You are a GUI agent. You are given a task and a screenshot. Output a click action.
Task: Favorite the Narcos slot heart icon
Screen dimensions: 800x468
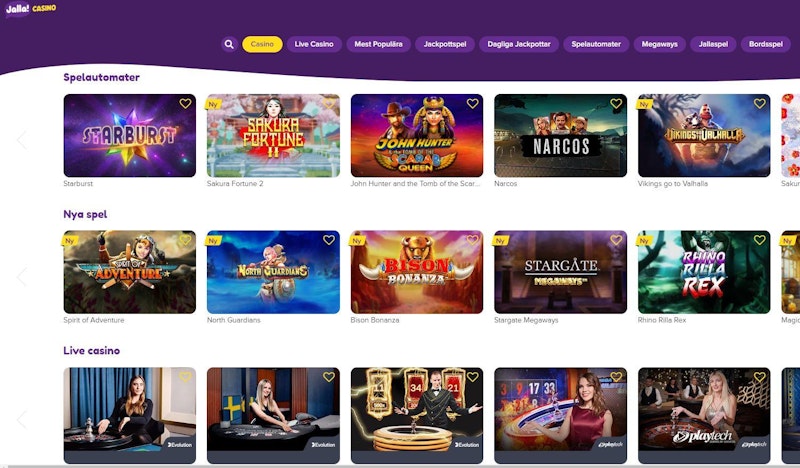616,104
